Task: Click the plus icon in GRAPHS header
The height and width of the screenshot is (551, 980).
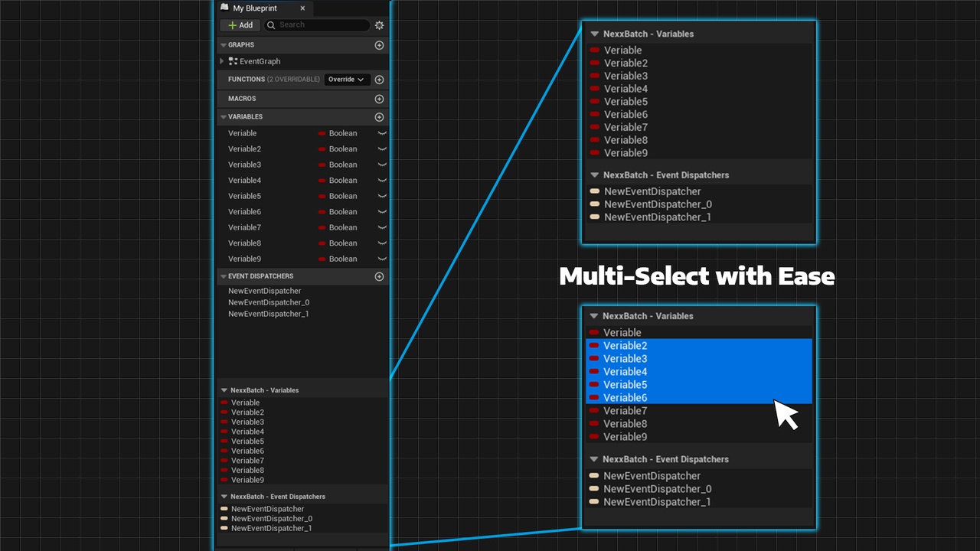Action: [x=379, y=45]
